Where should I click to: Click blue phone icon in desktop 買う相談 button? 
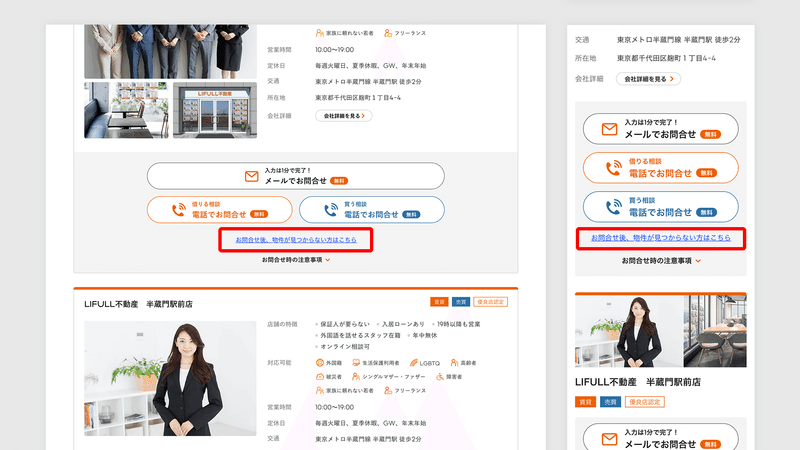331,210
